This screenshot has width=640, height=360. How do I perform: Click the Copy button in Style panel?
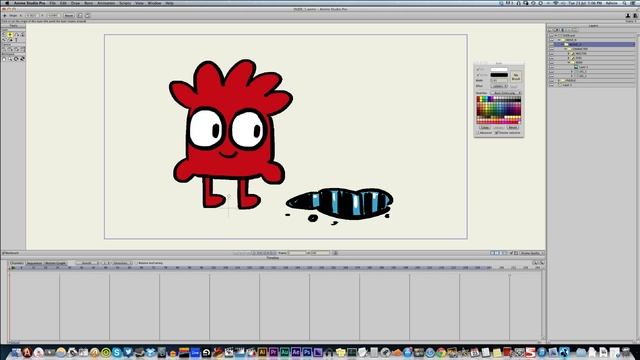click(x=484, y=127)
